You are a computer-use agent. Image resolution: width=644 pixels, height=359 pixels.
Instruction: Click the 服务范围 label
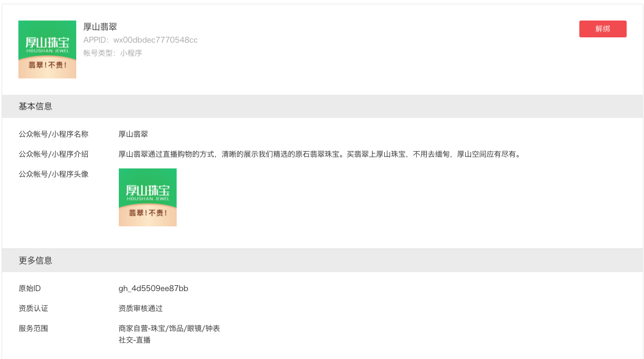[34, 328]
